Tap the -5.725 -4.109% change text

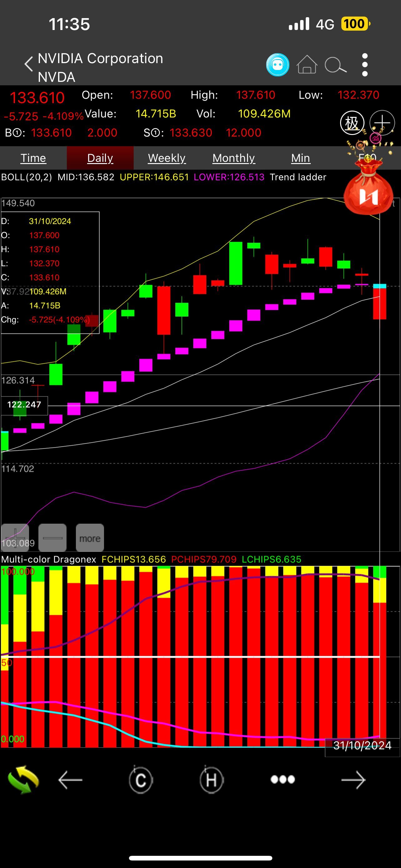click(43, 116)
